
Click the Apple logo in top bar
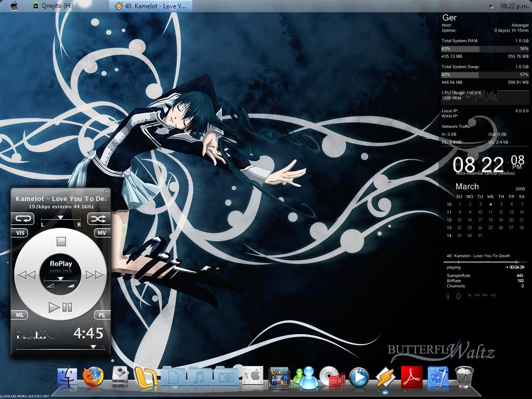(14, 6)
